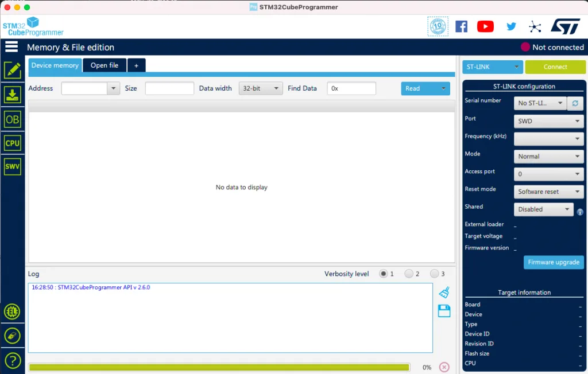Click the 'External loader' label
This screenshot has width=588, height=374.
[x=484, y=224]
